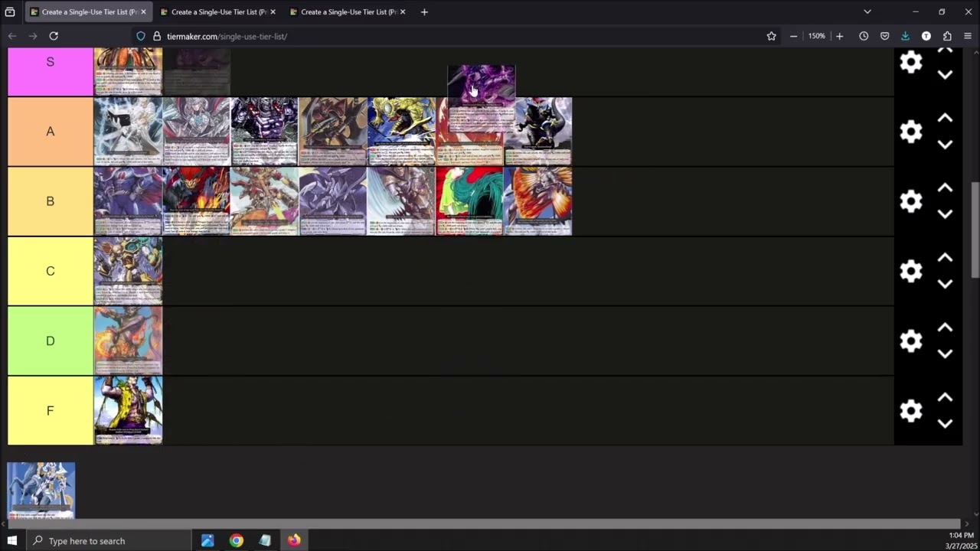The height and width of the screenshot is (551, 980).
Task: List all tabs dropdown arrow
Action: coord(867,11)
